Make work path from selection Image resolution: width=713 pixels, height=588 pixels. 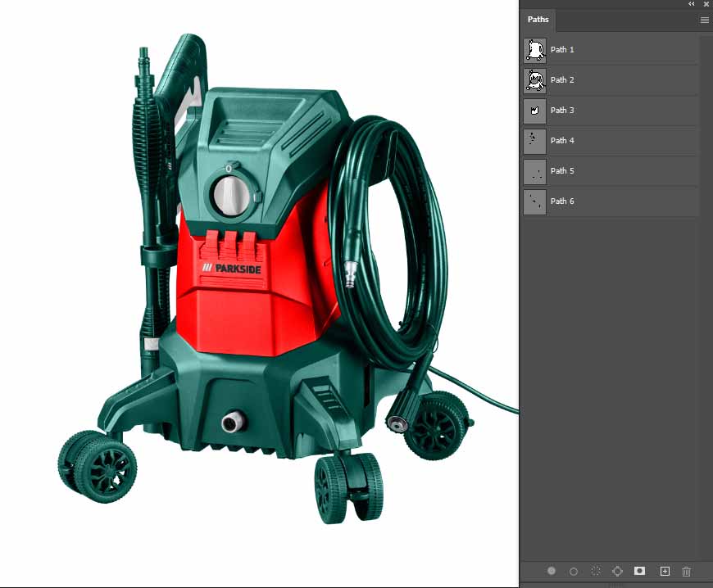point(618,571)
